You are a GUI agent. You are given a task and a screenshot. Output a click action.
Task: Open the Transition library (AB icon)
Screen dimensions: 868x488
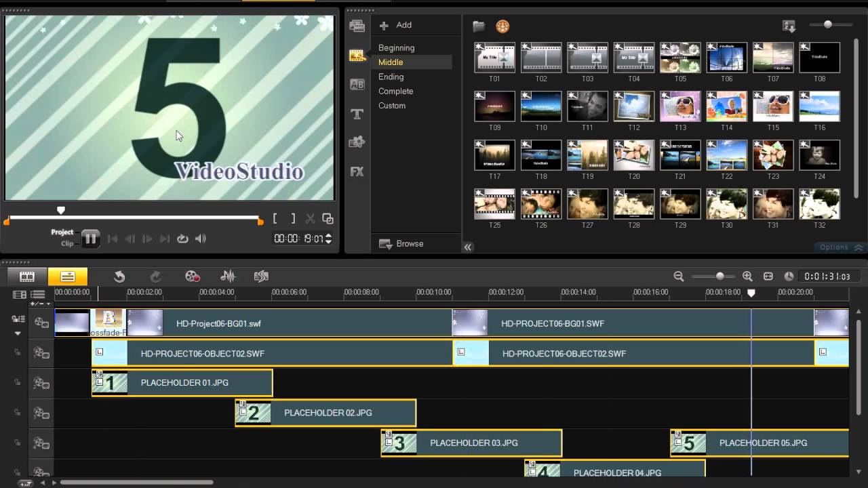357,85
